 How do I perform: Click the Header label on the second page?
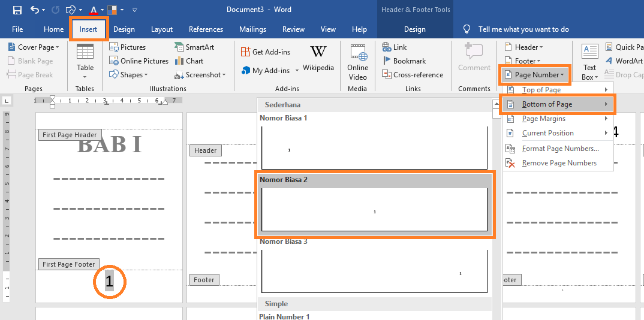pos(205,150)
